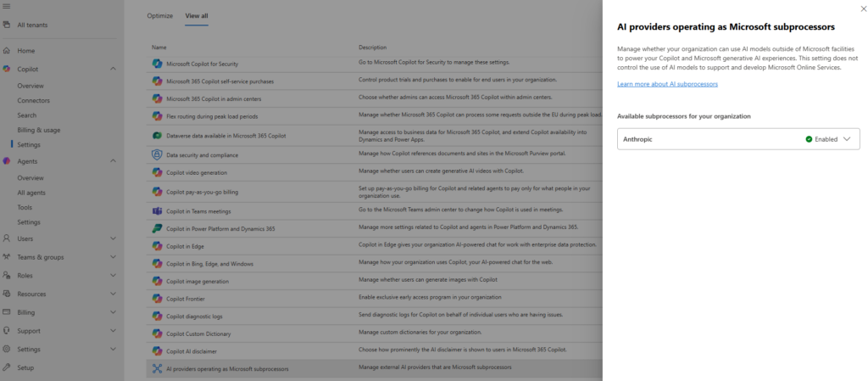Click the Data security and compliance shield icon

[x=157, y=154]
